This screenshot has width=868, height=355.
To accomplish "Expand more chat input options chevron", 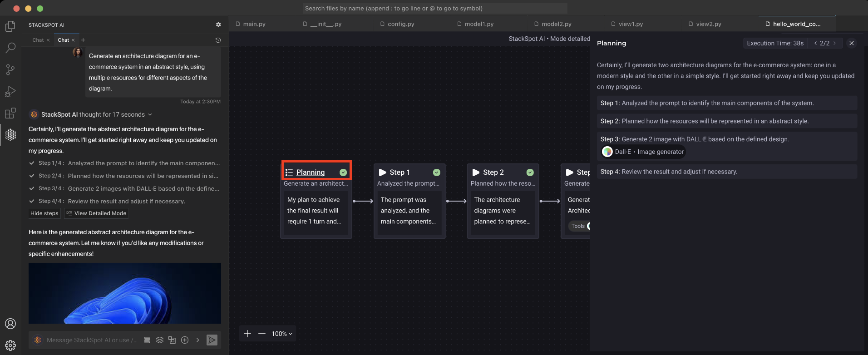I will point(197,340).
